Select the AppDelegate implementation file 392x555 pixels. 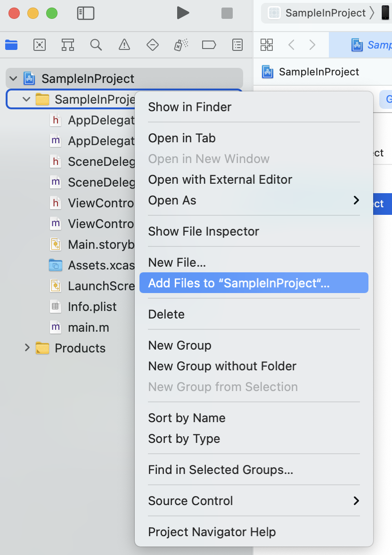pyautogui.click(x=92, y=141)
